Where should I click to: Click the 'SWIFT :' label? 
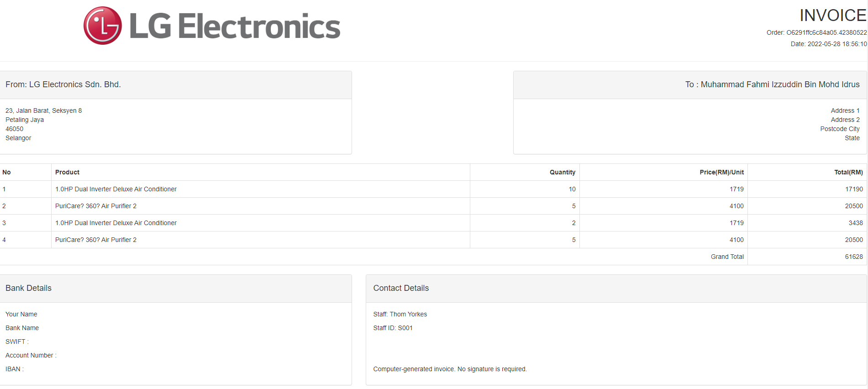[17, 342]
